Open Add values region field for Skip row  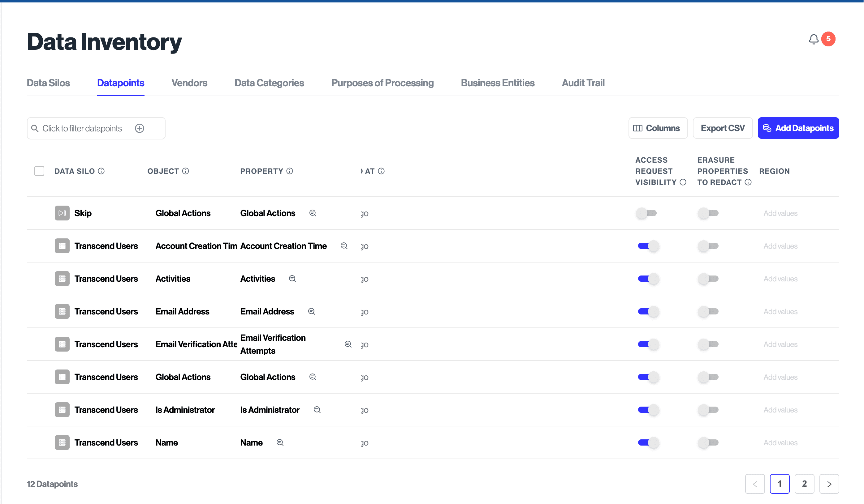point(780,213)
